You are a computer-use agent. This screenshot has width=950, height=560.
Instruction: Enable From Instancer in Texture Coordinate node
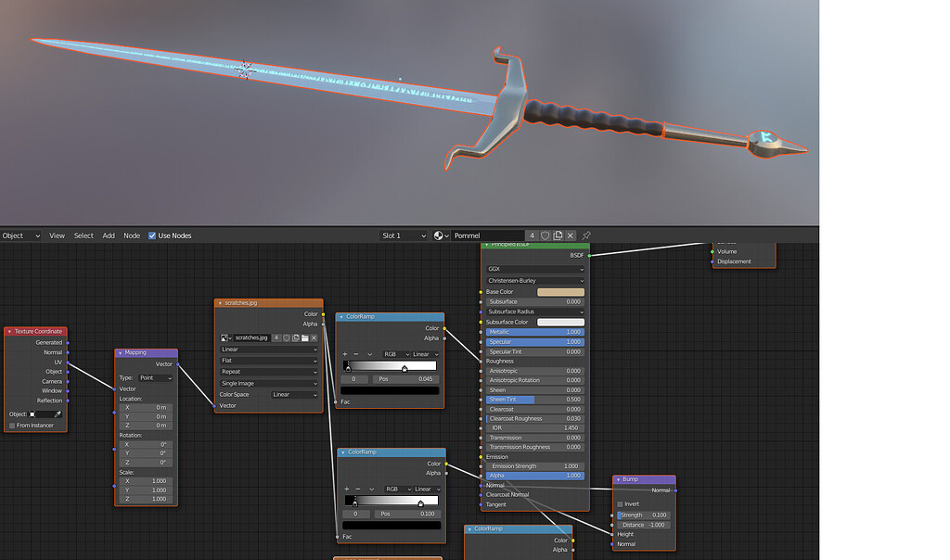coord(11,426)
